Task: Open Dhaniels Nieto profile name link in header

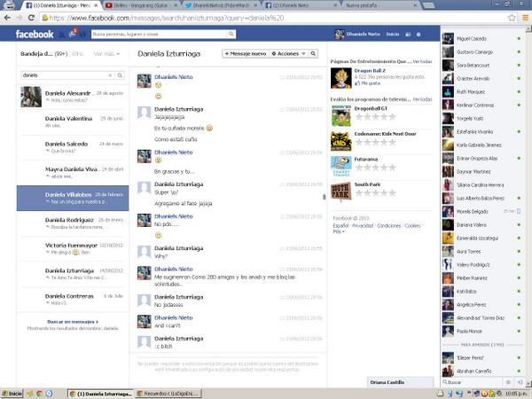Action: click(363, 35)
